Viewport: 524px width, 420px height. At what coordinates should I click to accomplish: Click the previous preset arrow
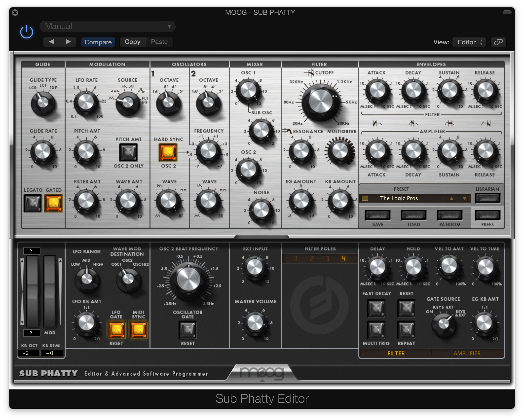click(x=52, y=42)
